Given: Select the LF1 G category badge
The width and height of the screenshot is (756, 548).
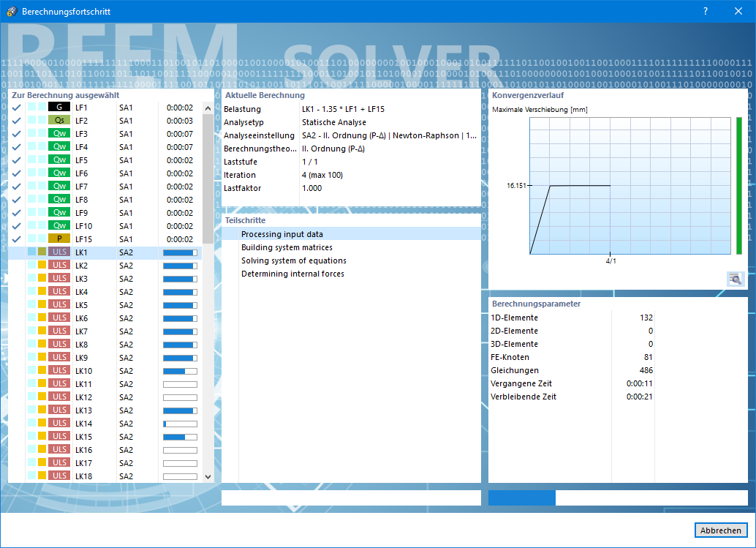Looking at the screenshot, I should tap(59, 107).
